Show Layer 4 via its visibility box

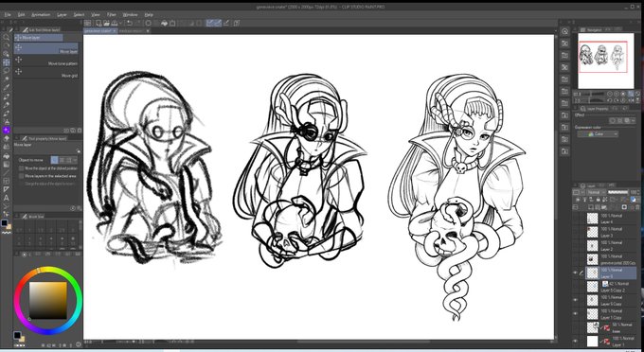tap(576, 219)
